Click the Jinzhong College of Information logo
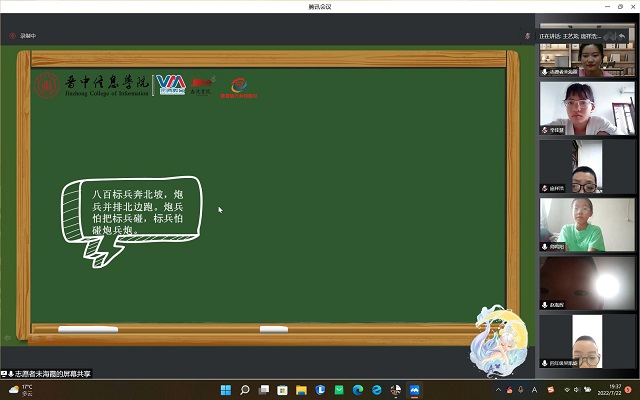The image size is (640, 400). coord(92,85)
